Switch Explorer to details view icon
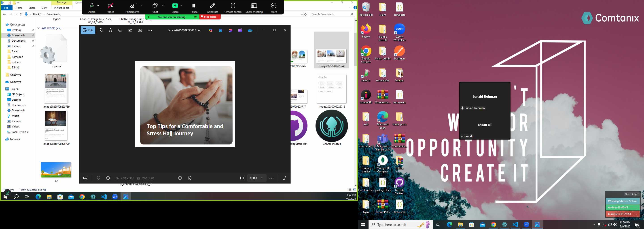 (350, 190)
